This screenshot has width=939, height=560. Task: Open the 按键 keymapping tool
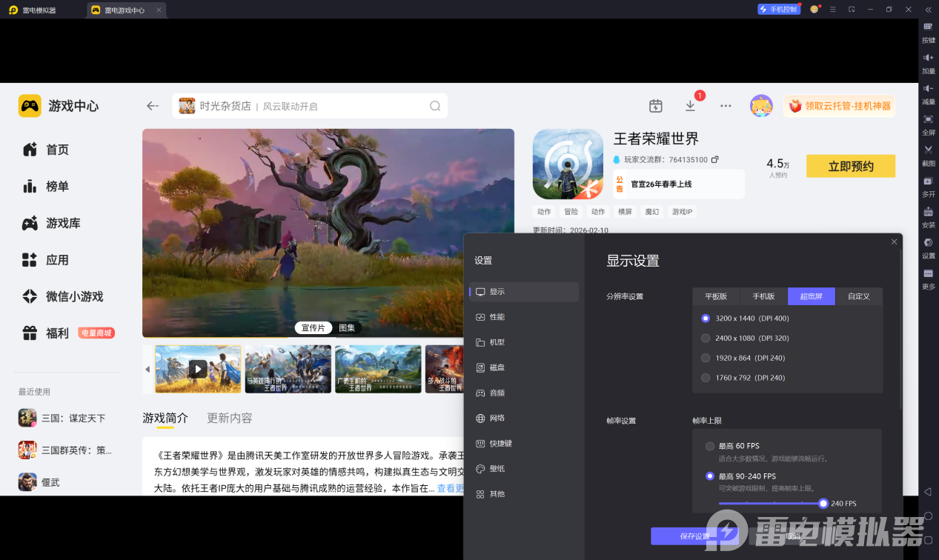(928, 33)
